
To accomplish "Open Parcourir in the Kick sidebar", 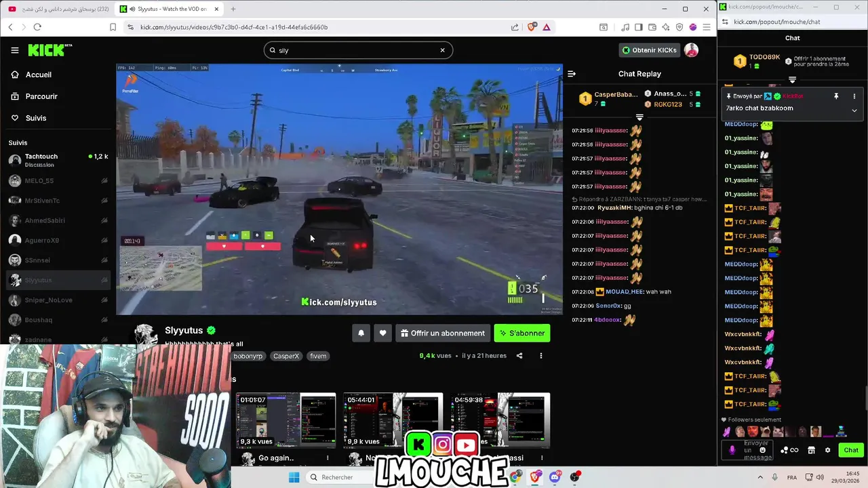I will (x=41, y=96).
